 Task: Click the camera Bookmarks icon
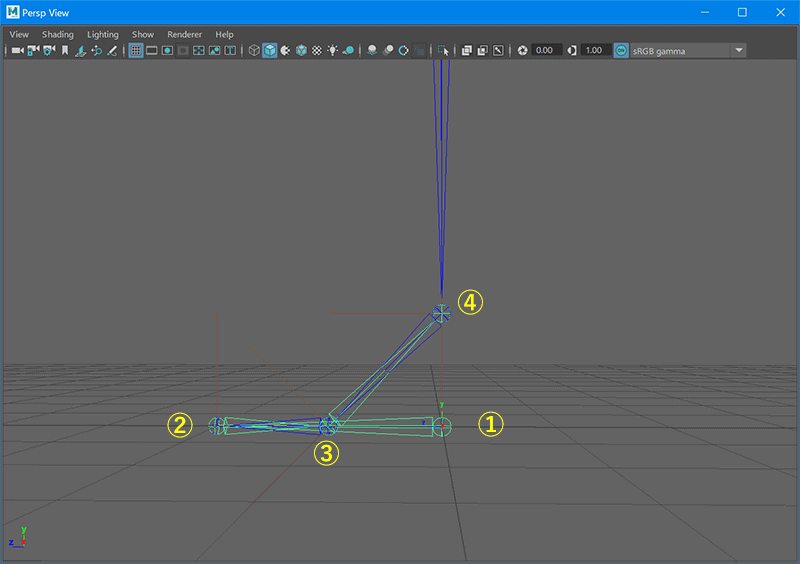point(65,50)
